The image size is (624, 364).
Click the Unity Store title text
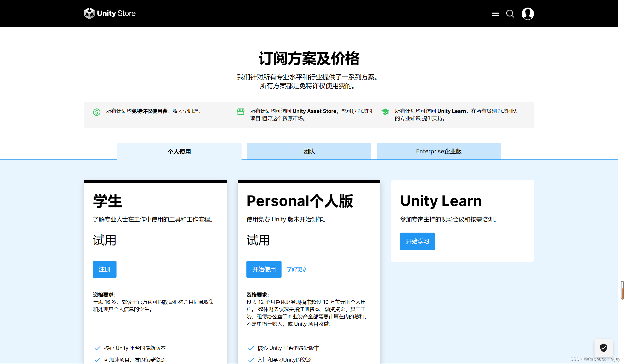116,13
